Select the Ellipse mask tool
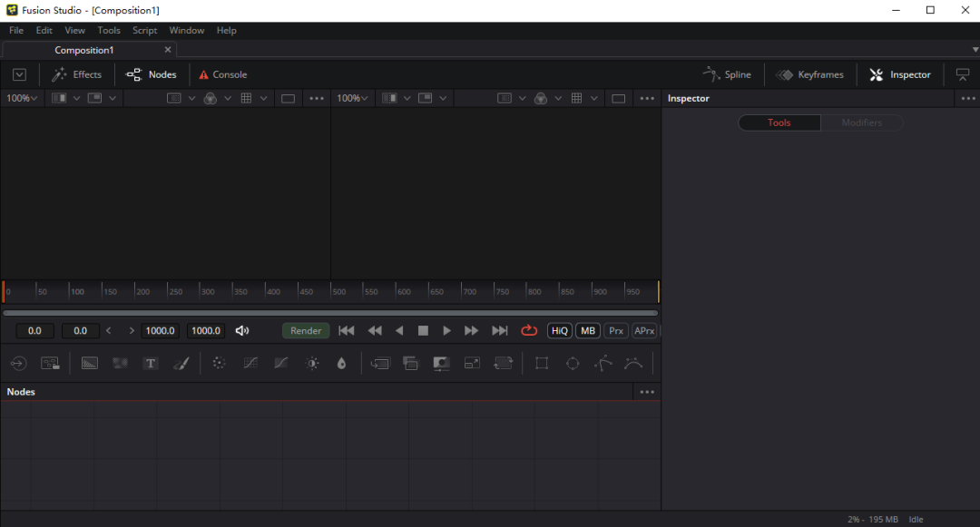The width and height of the screenshot is (980, 527). (x=573, y=364)
